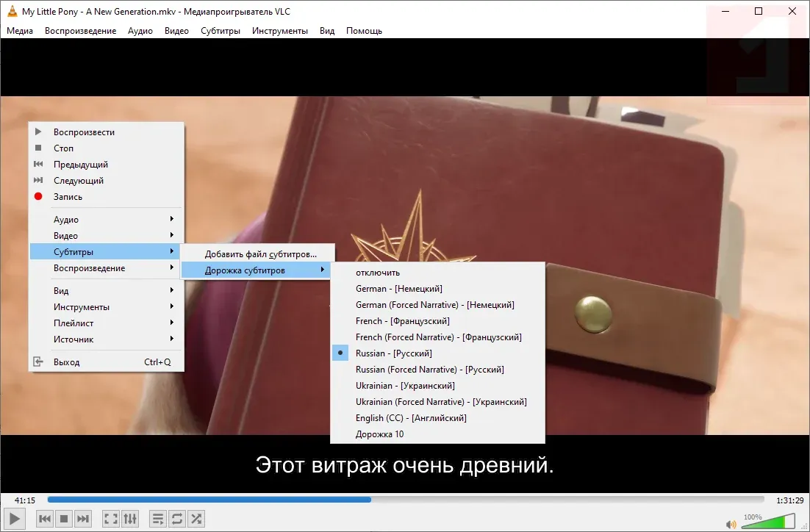Open Инструменты menu in menu bar
This screenshot has height=532, width=810.
tap(280, 30)
